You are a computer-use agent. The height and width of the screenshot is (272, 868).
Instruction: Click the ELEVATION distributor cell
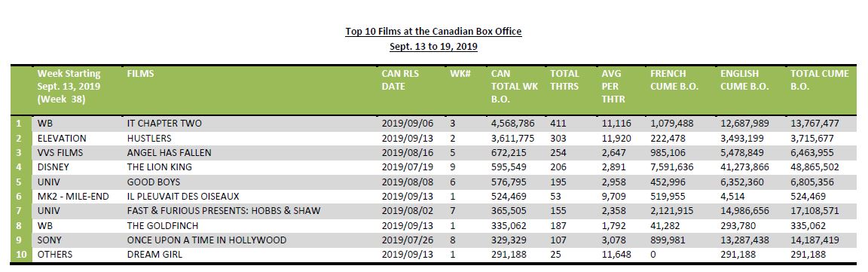tap(62, 138)
